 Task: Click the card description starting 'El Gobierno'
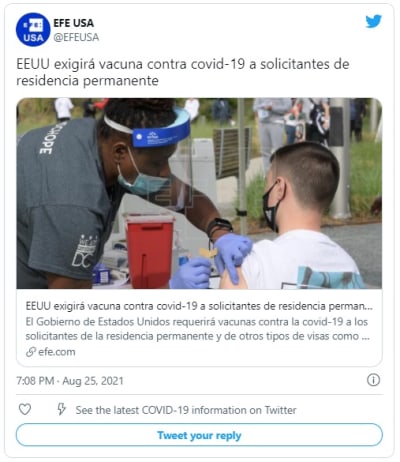[x=198, y=329]
